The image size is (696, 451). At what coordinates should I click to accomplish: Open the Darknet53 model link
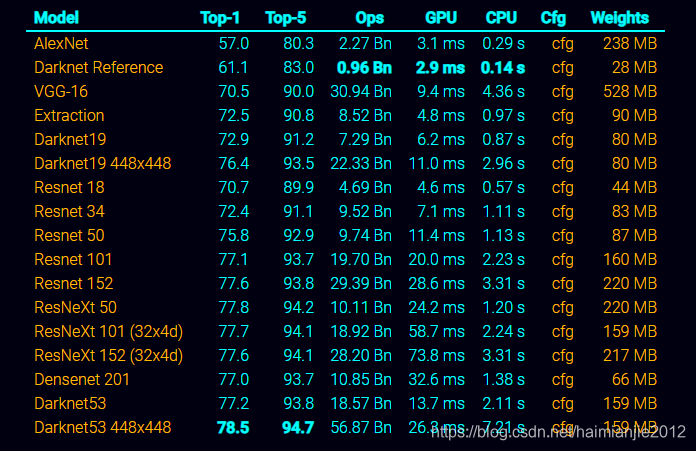[x=70, y=404]
